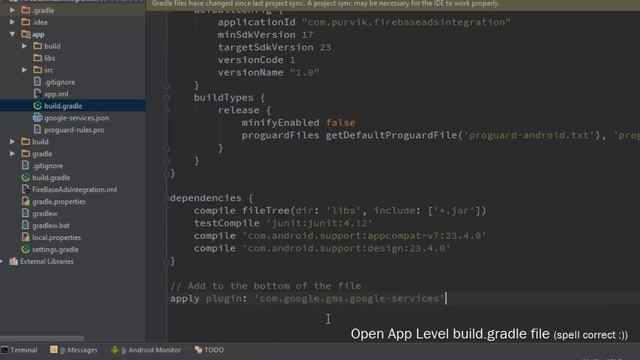Expand the .gradle folder arrow
This screenshot has height=360, width=640.
tap(12, 10)
